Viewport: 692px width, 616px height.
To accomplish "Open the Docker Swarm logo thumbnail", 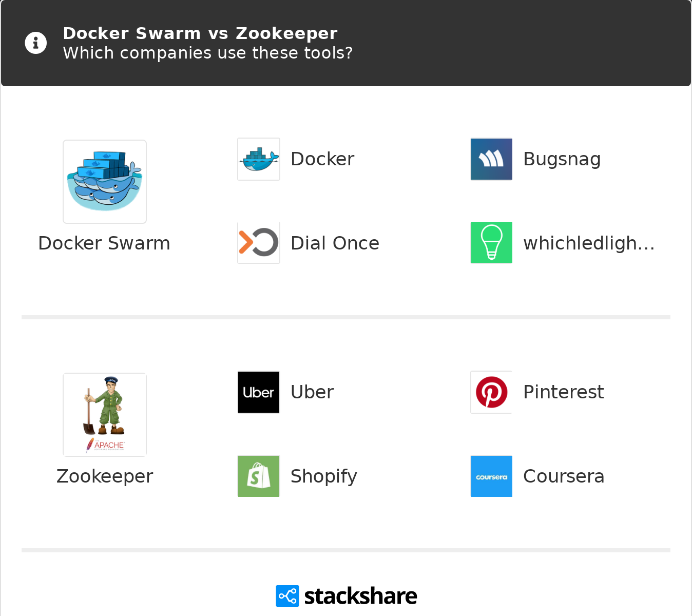I will [105, 182].
